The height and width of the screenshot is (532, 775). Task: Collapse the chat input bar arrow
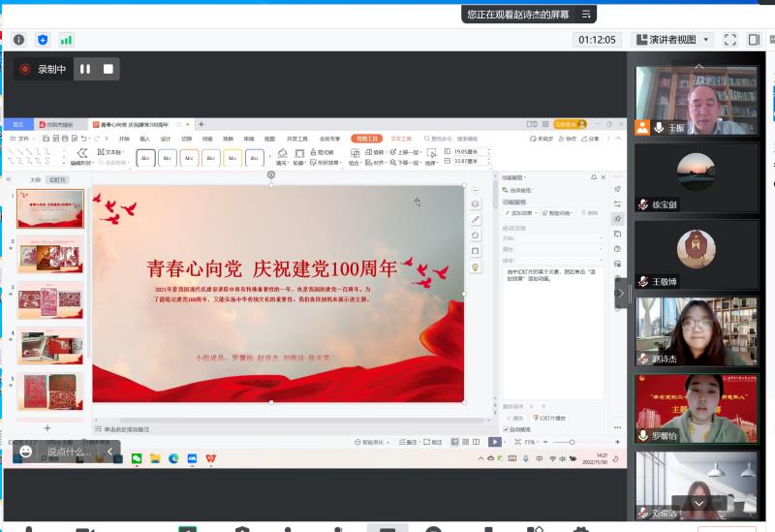[x=109, y=452]
